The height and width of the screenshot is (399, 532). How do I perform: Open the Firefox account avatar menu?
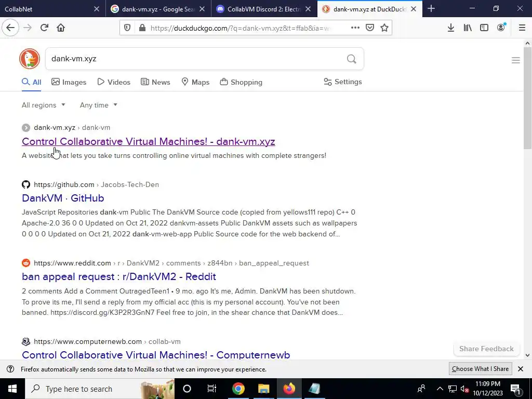coord(501,28)
